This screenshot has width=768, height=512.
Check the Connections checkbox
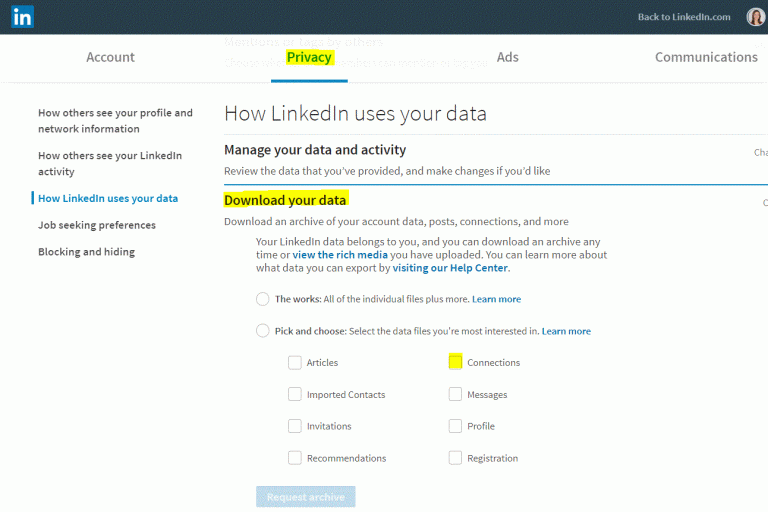tap(455, 362)
